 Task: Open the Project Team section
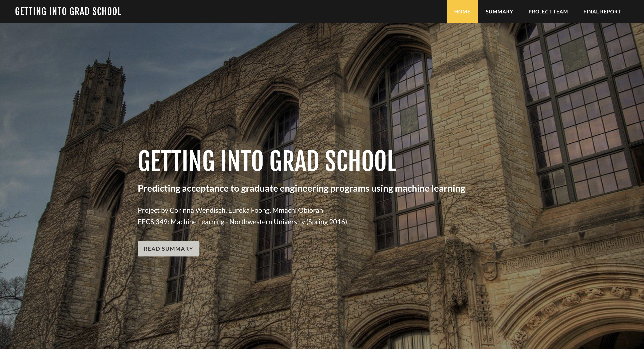click(548, 12)
